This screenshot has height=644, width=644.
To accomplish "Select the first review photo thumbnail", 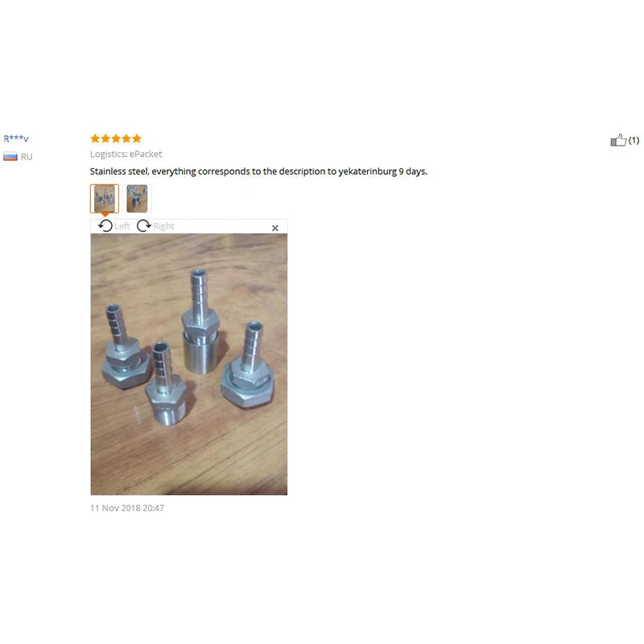I will pos(105,198).
